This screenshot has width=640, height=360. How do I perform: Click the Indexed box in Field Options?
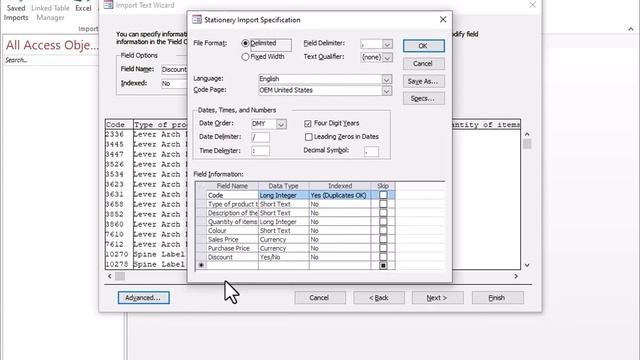[x=174, y=83]
